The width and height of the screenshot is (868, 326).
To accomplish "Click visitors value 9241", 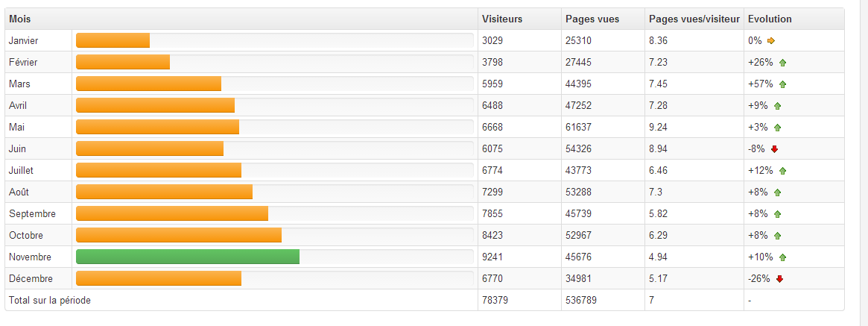I will 492,257.
